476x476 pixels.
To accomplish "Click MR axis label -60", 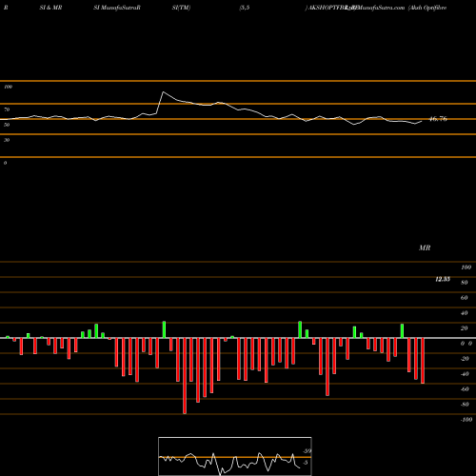I will 465,389.
